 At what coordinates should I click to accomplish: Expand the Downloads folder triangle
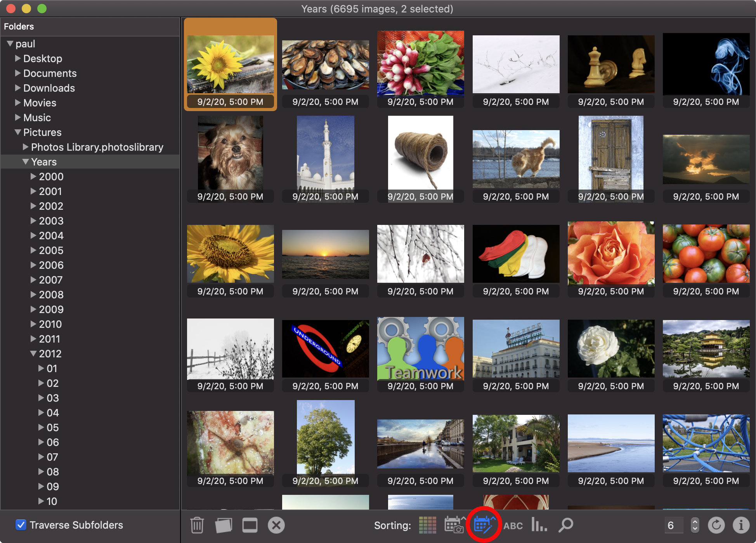coord(18,88)
